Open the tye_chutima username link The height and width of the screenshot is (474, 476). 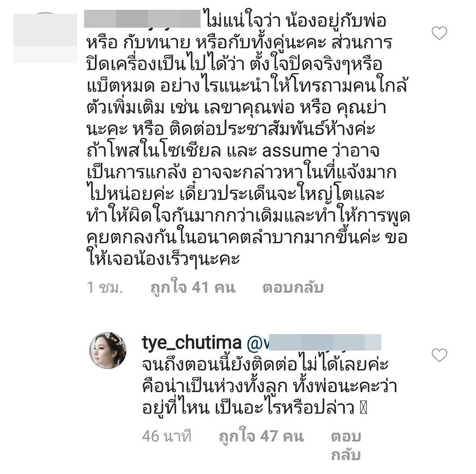coord(192,343)
